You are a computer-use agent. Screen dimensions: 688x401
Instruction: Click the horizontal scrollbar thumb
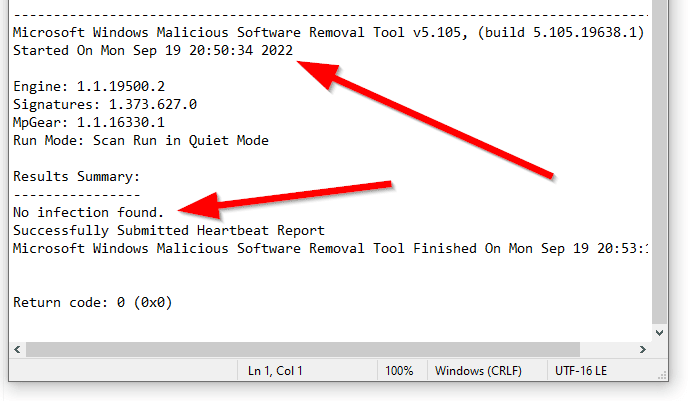tap(303, 350)
